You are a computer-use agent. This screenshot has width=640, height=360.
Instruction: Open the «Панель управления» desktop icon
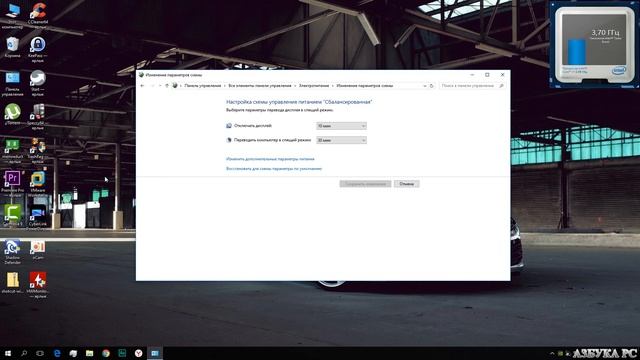pos(12,83)
